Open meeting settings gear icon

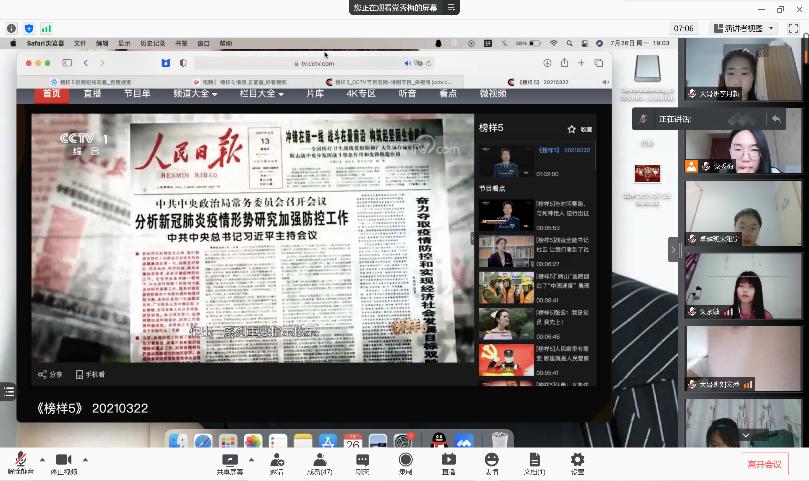coord(577,464)
